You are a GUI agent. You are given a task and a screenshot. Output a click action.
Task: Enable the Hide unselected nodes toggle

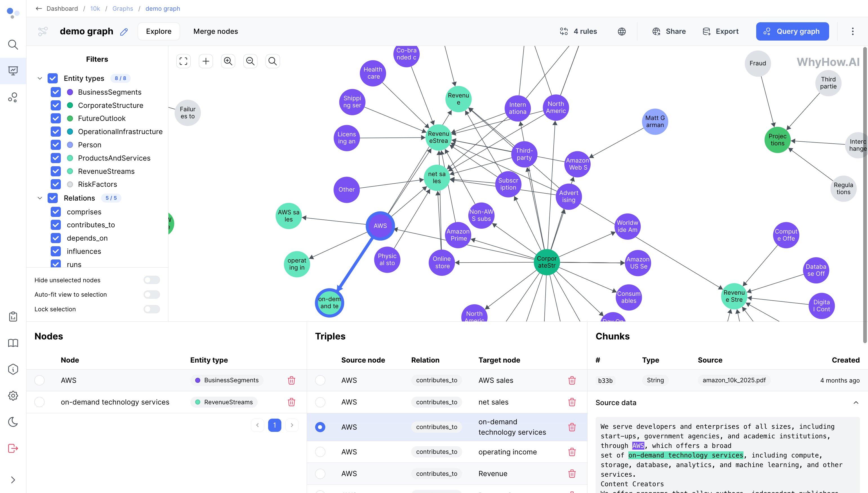pyautogui.click(x=152, y=280)
